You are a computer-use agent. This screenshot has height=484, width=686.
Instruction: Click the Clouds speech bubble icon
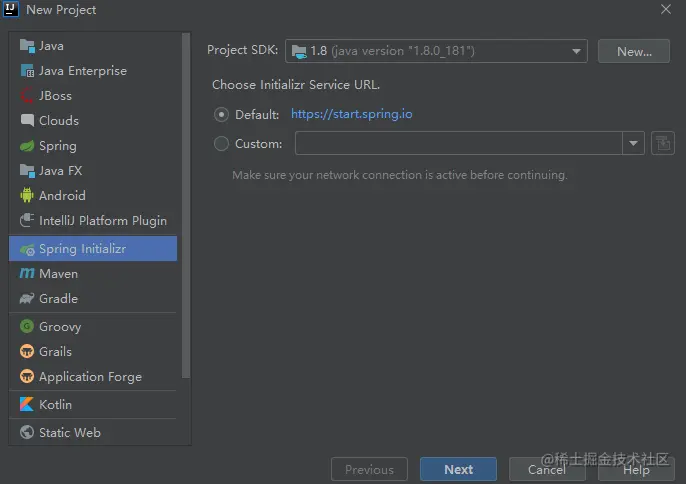(27, 121)
